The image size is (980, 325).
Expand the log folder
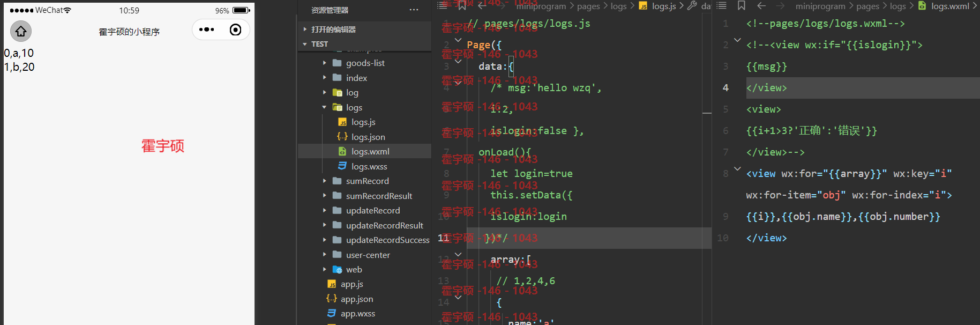click(324, 92)
